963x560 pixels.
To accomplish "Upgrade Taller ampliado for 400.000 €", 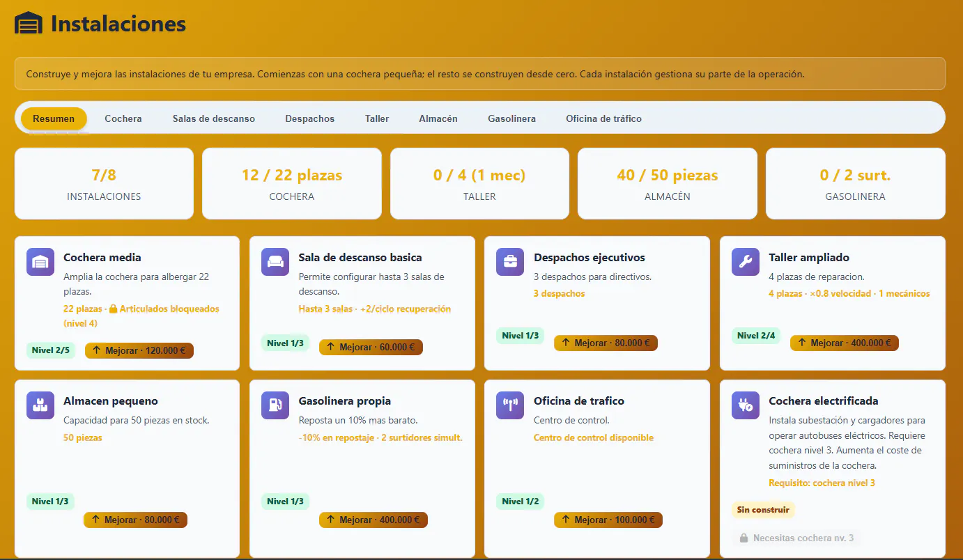I will coord(845,343).
